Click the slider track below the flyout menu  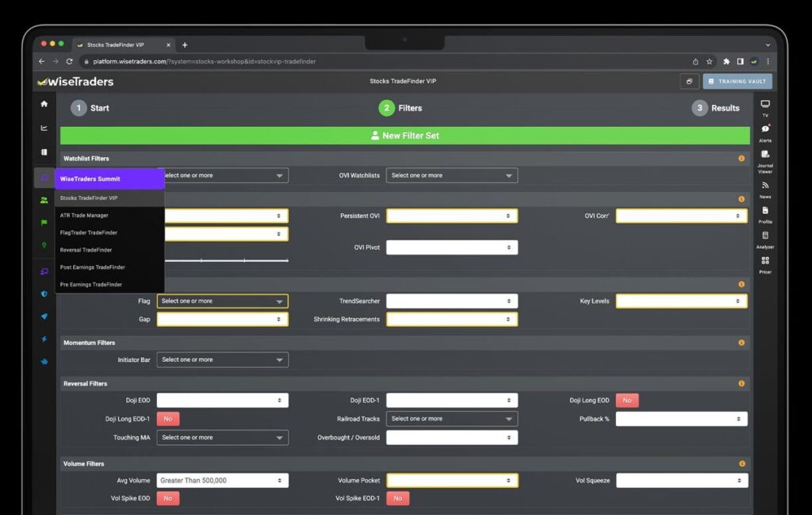(x=226, y=260)
